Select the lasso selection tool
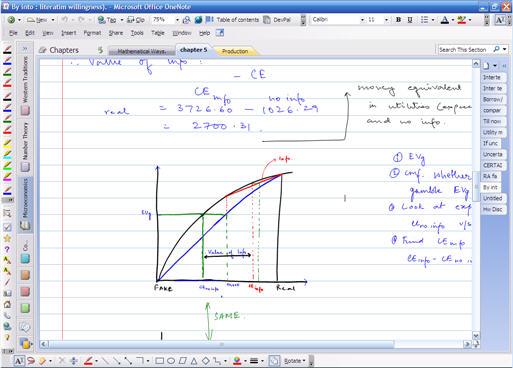Viewport: 513px width, 368px height. (x=31, y=361)
